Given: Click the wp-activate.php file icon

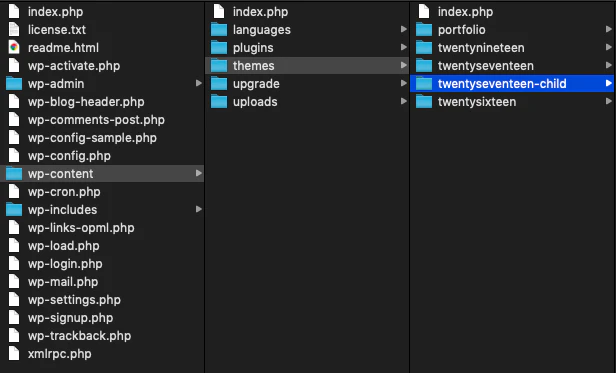Looking at the screenshot, I should (x=14, y=66).
